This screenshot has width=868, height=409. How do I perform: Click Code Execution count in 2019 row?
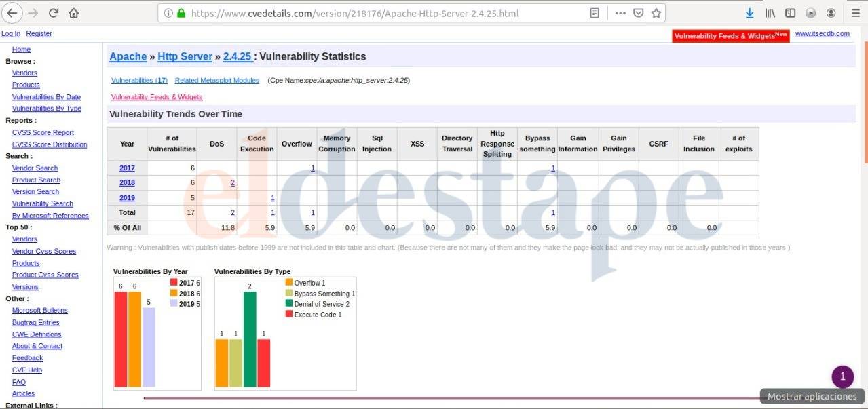coord(273,198)
